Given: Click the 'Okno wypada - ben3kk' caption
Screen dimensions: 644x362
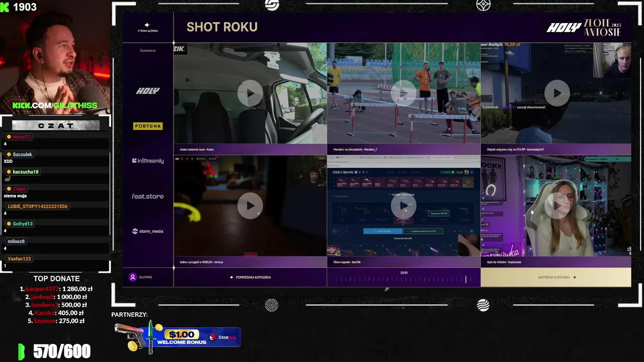Looking at the screenshot, I should (x=347, y=262).
